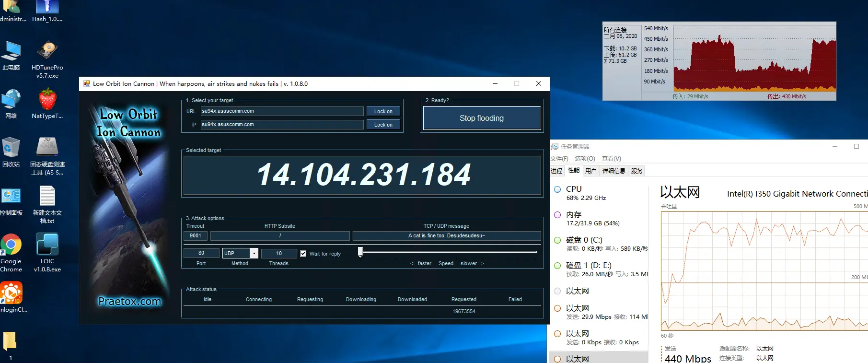
Task: Maximize the Task Manager window
Action: [856, 146]
